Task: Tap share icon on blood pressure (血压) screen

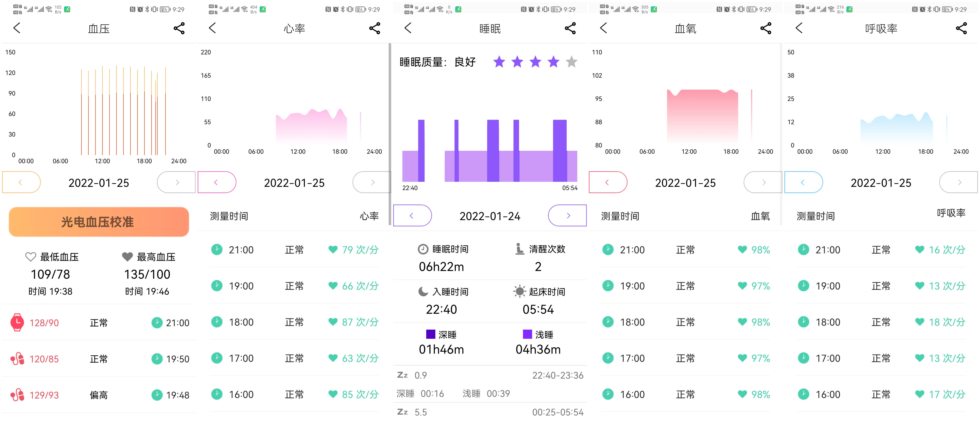Action: click(179, 28)
